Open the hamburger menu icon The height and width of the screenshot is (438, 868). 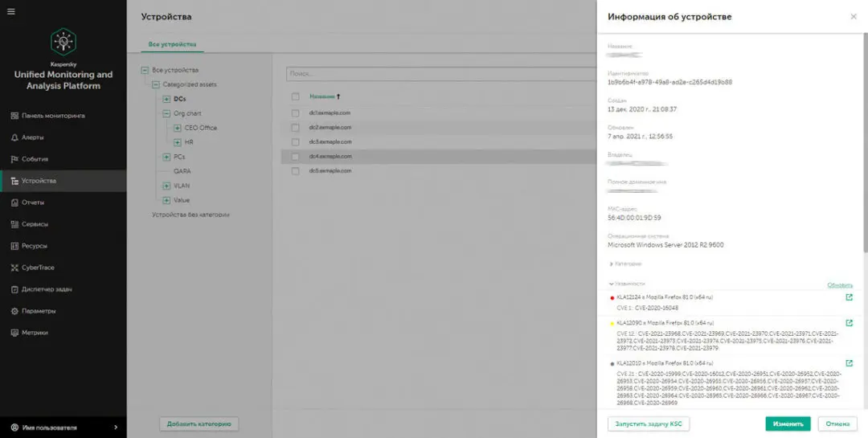pos(10,10)
